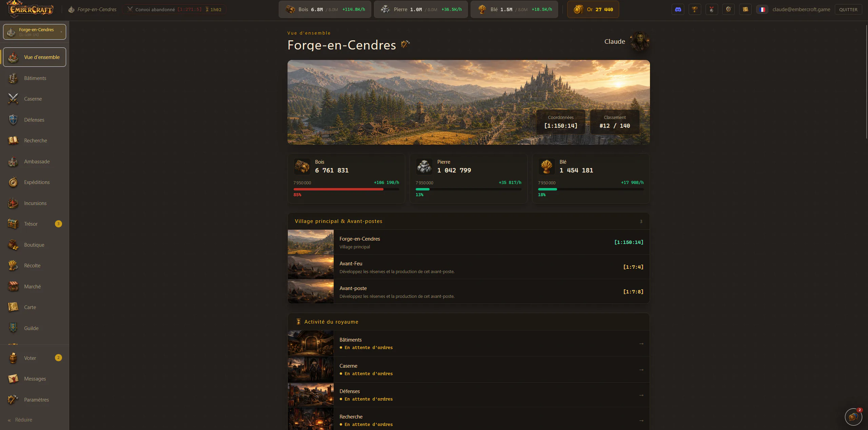Click the Blé storage progress bar
Image resolution: width=868 pixels, height=430 pixels.
591,189
